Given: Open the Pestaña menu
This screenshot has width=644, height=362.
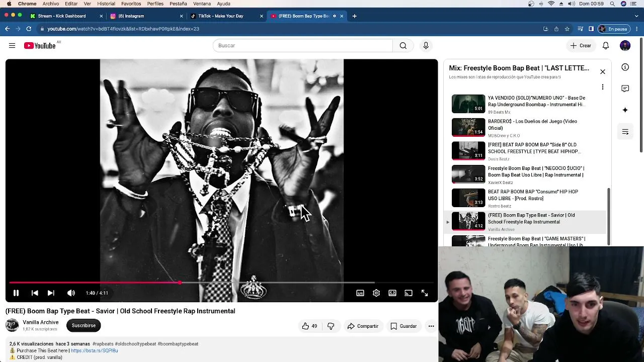Looking at the screenshot, I should [x=178, y=4].
